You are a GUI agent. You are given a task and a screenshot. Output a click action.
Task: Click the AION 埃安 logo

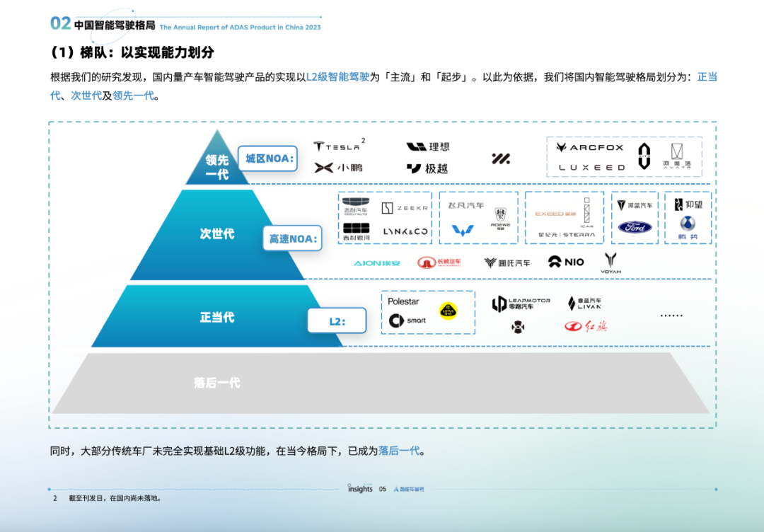point(377,262)
